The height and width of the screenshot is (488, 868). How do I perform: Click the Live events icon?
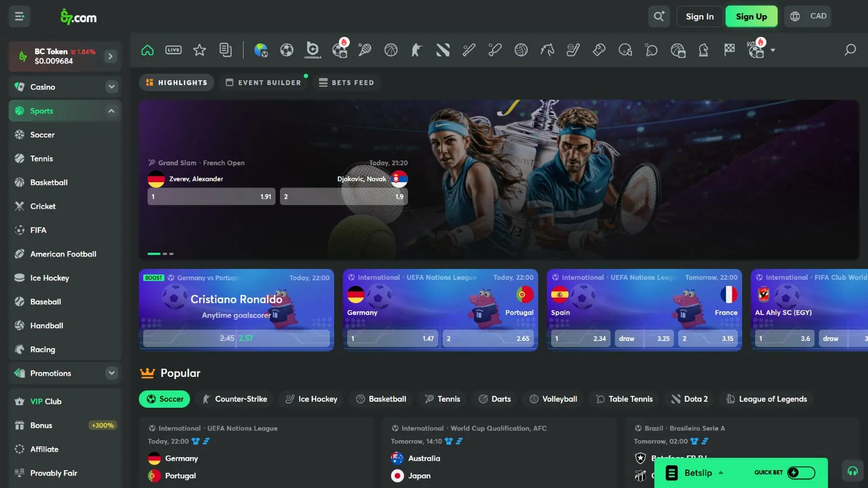174,50
